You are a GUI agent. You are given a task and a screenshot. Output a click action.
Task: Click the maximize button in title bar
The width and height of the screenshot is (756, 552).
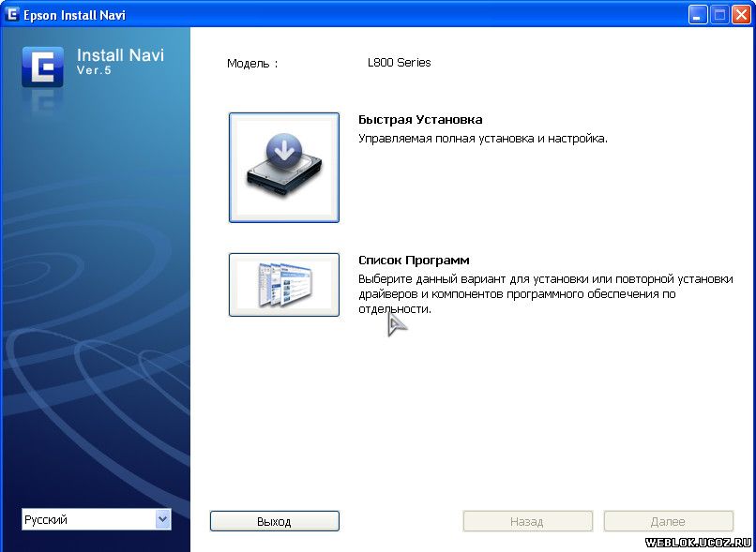[x=719, y=14]
